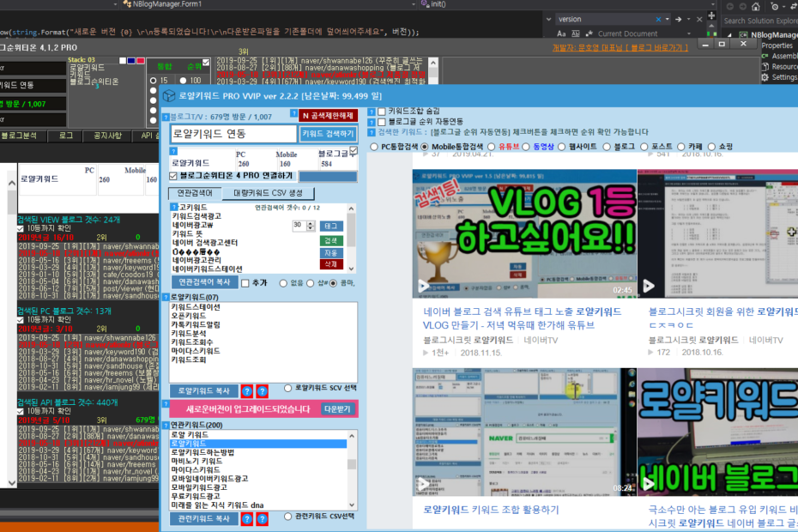This screenshot has width=798, height=532.
Task: Click N 곰색제한해제 button
Action: click(328, 116)
